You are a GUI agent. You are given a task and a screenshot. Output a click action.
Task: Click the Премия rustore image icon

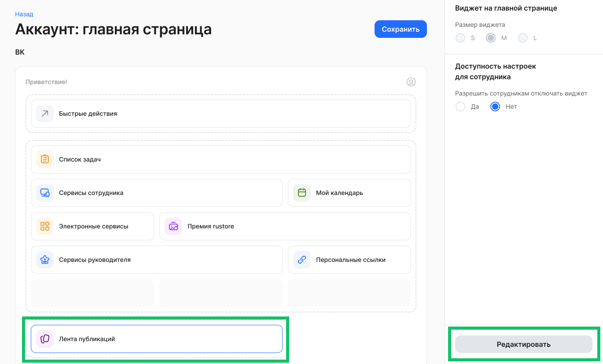[173, 226]
